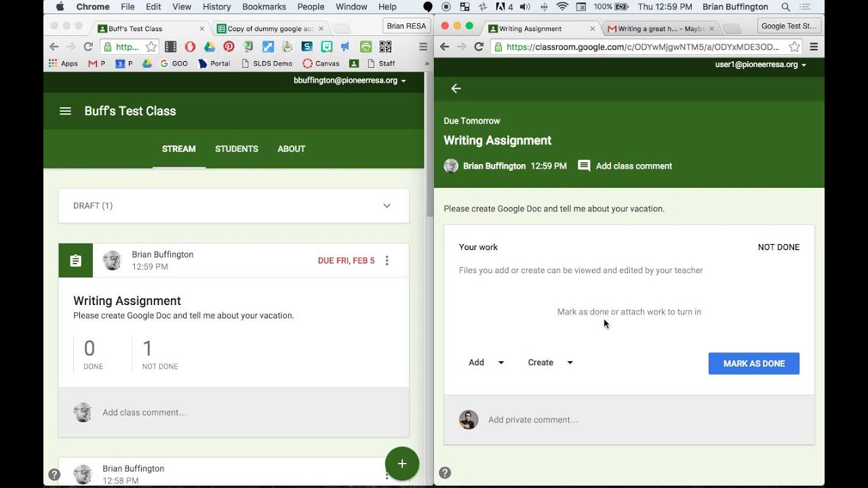Show more bookmarks with the double chevron

[427, 64]
